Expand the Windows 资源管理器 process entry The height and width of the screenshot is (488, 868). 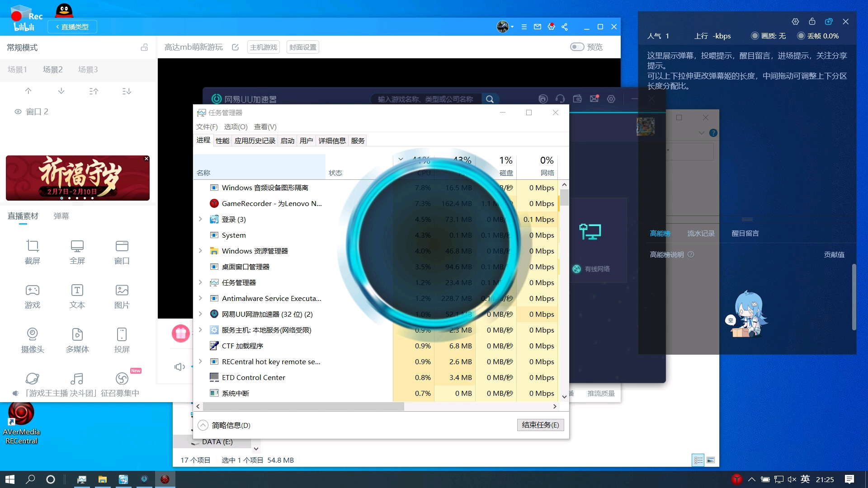click(200, 251)
